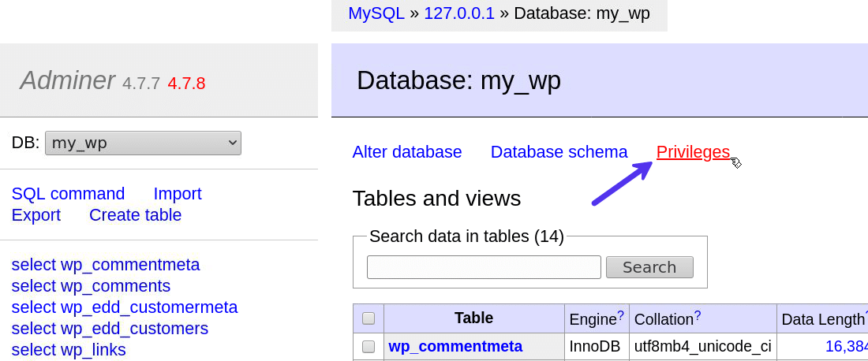The image size is (868, 361).
Task: Click the red 4.7.8 version link
Action: tap(186, 83)
